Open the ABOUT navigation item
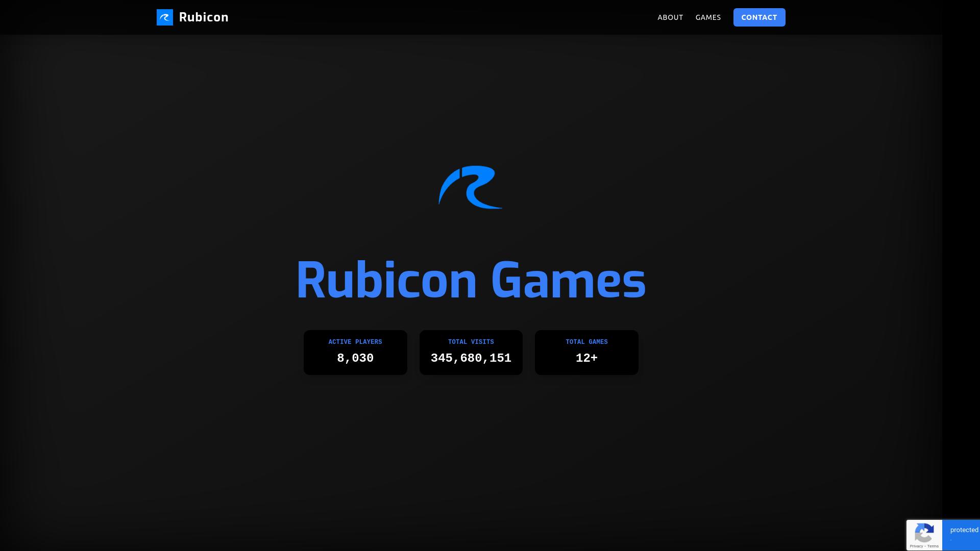The width and height of the screenshot is (980, 551). coord(670,17)
